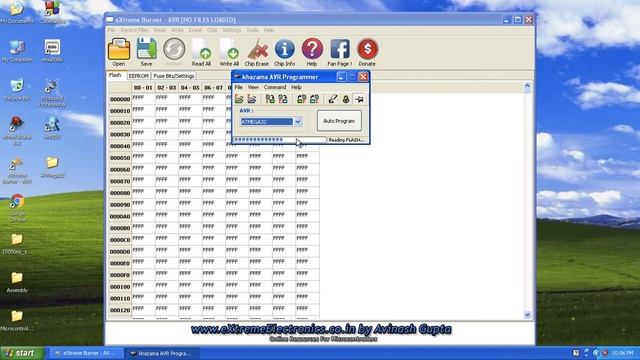Click Khazama write FLASH to chip icon

point(270,99)
